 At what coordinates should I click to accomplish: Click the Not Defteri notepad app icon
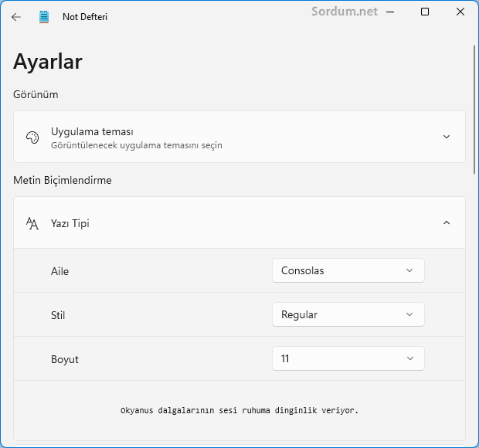(x=44, y=16)
